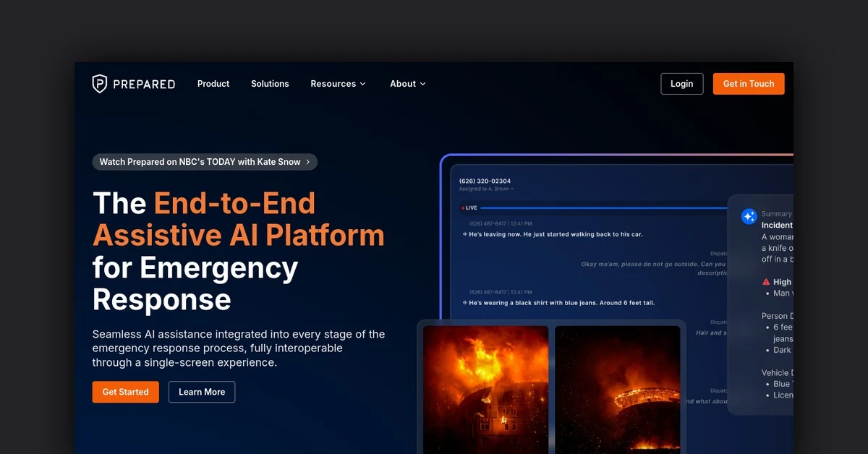This screenshot has height=454, width=868.
Task: Click the icon before "He's wearing a black shirt"
Action: coord(465,303)
